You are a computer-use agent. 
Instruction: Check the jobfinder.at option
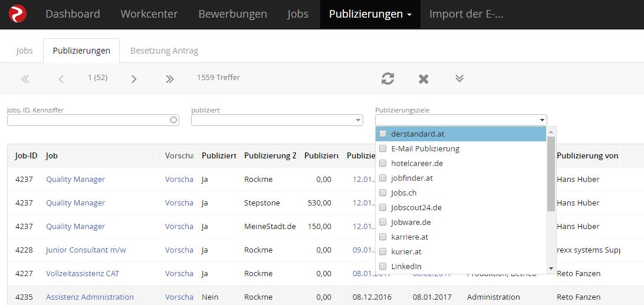(383, 178)
